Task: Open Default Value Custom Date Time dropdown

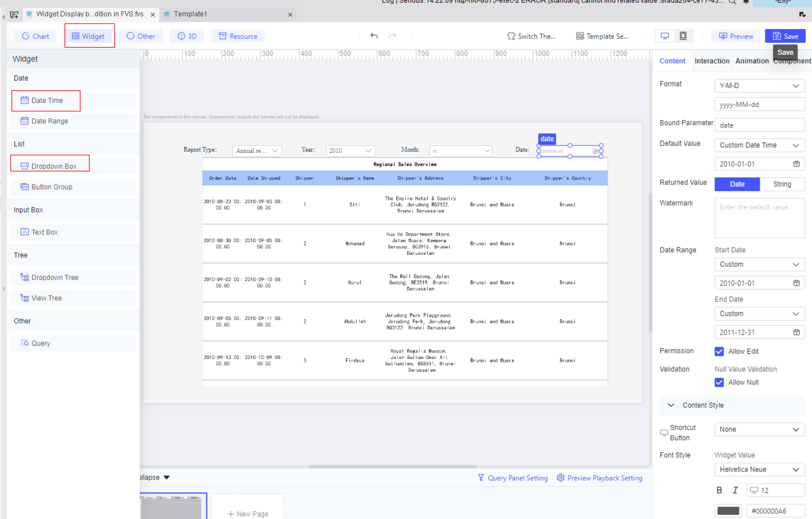Action: point(759,145)
